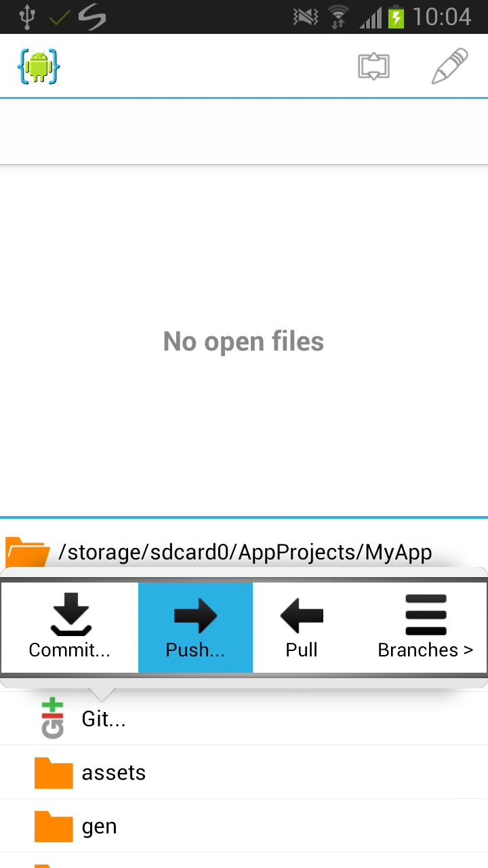
Task: Check the battery icon in status bar
Action: coord(396,17)
